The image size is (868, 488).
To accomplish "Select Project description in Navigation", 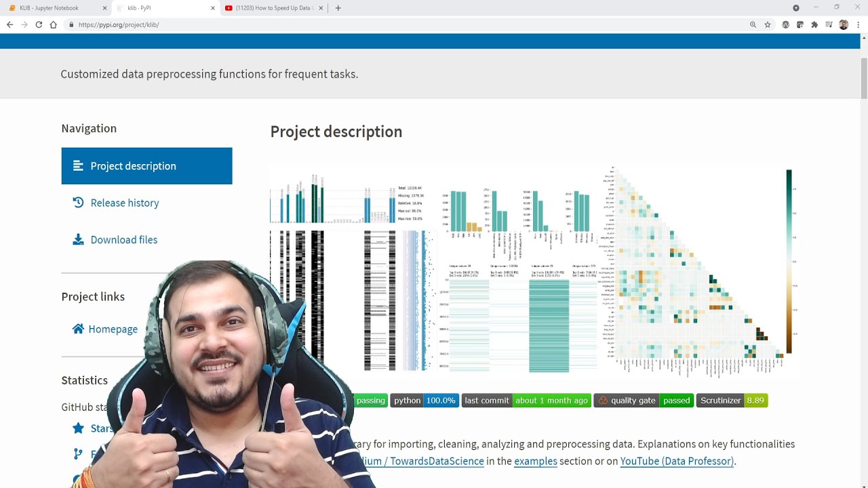I will coord(146,166).
